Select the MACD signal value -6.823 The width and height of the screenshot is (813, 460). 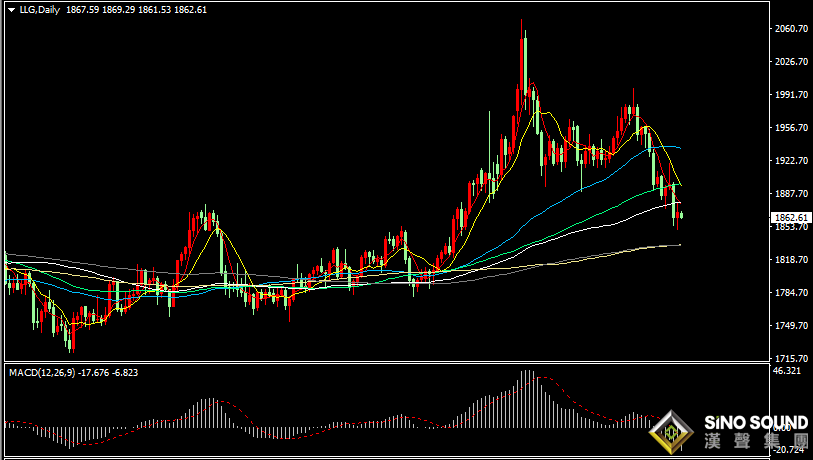[x=125, y=372]
